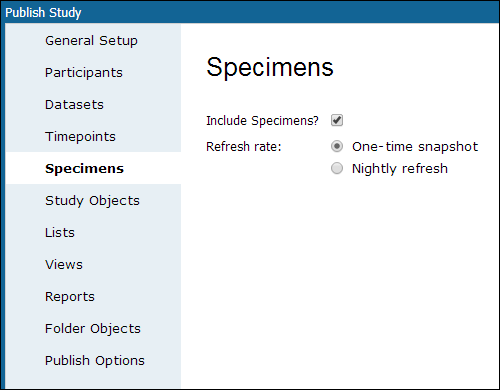Click the active Specimens sidebar item

(x=84, y=168)
